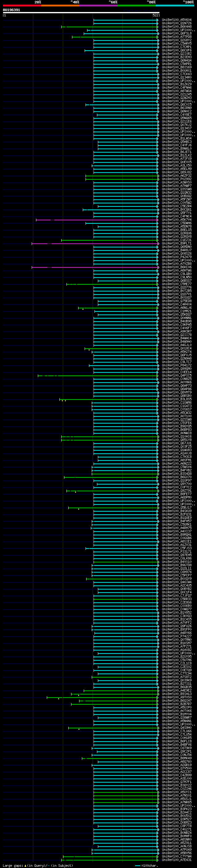Viewport: 197px width, 868px height.
Task: Select hit label UniRef100_A2QR19
Action: click(x=176, y=765)
